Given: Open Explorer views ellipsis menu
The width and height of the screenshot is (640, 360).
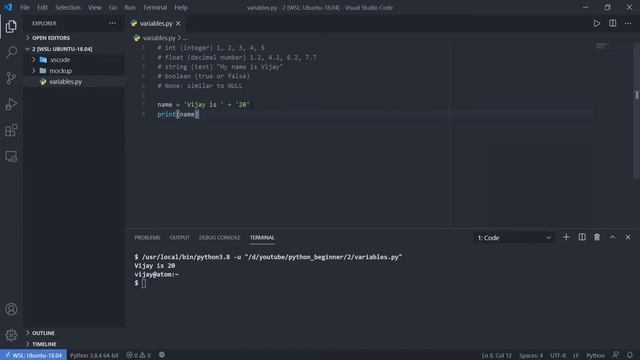Looking at the screenshot, I should (112, 24).
